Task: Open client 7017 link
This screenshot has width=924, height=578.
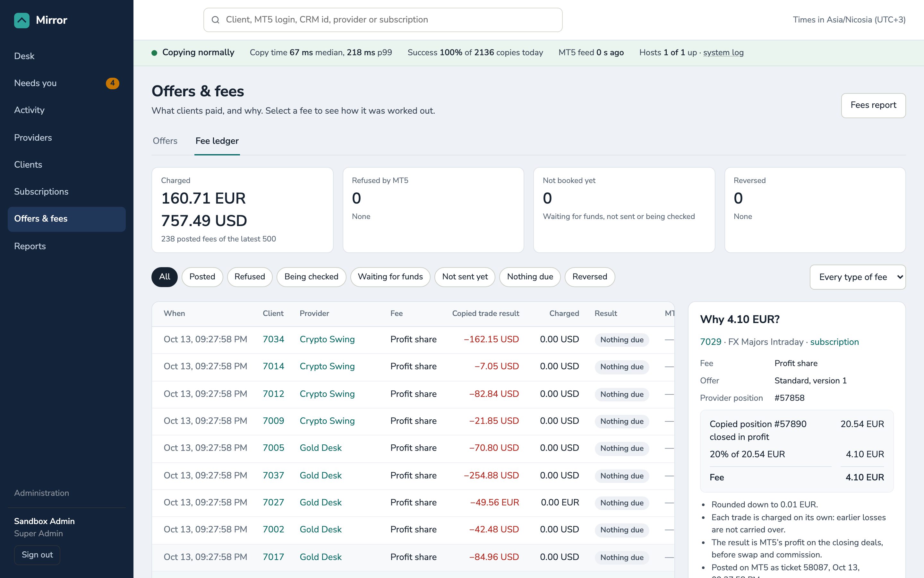Action: click(273, 557)
